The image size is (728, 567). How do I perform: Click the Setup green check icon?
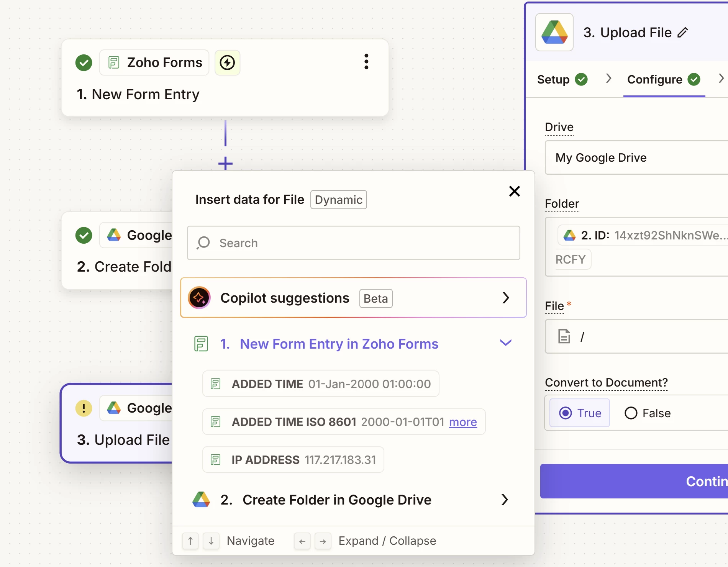click(x=581, y=79)
